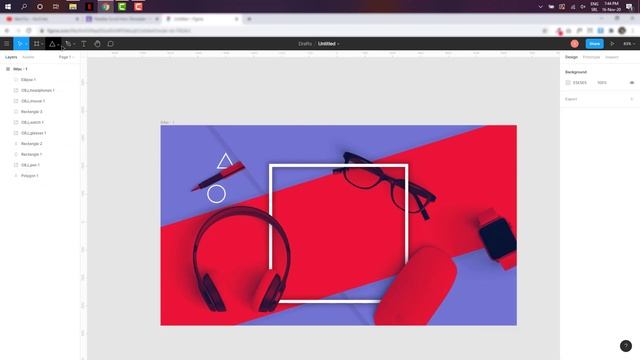Bookmark the page with the star icon

click(544, 31)
